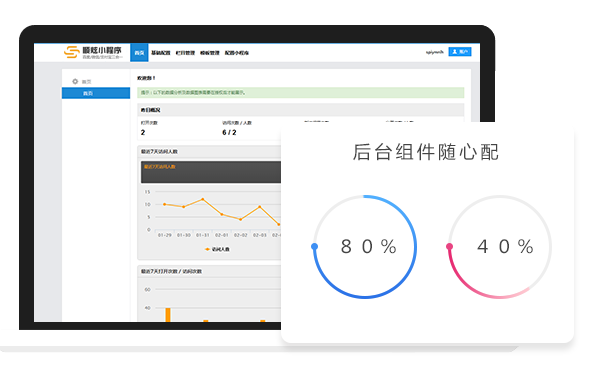Click the line chart's 01-31 data point
The image size is (599, 365).
(x=202, y=200)
